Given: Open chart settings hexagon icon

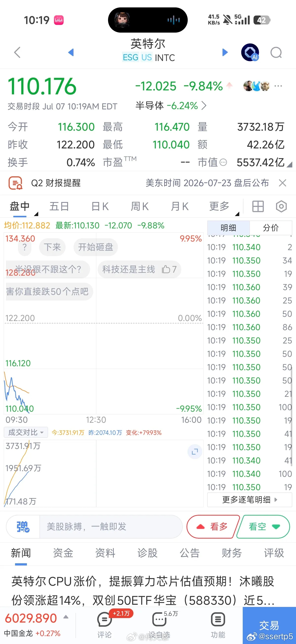Looking at the screenshot, I should pyautogui.click(x=281, y=206).
